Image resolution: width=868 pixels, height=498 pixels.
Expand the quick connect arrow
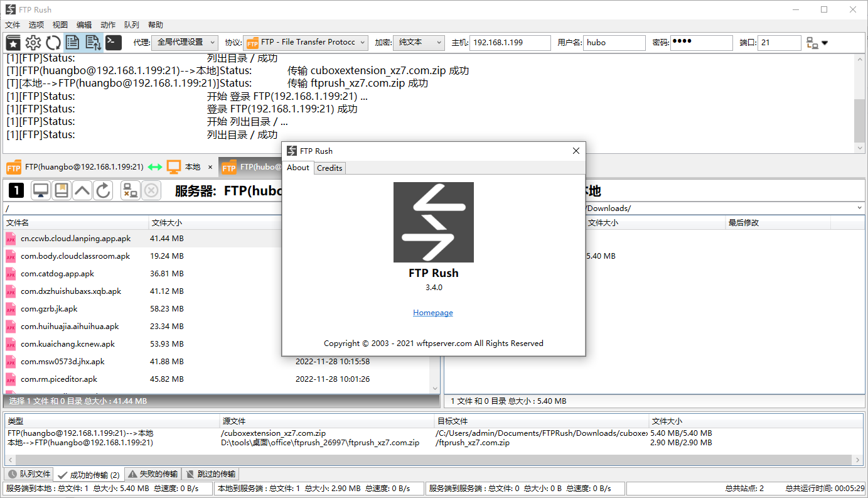coord(825,43)
